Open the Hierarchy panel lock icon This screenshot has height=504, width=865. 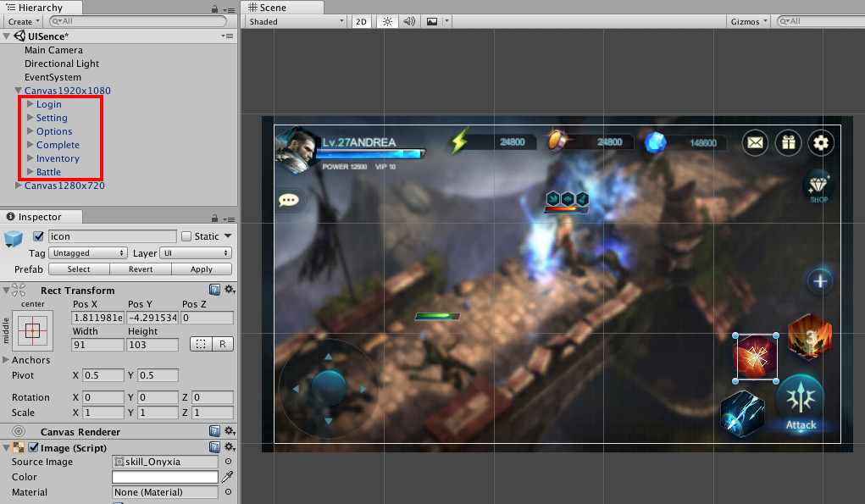pos(214,8)
